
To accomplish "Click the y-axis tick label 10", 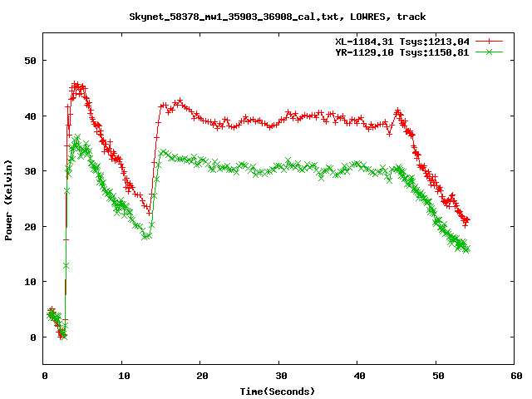I will pyautogui.click(x=30, y=282).
